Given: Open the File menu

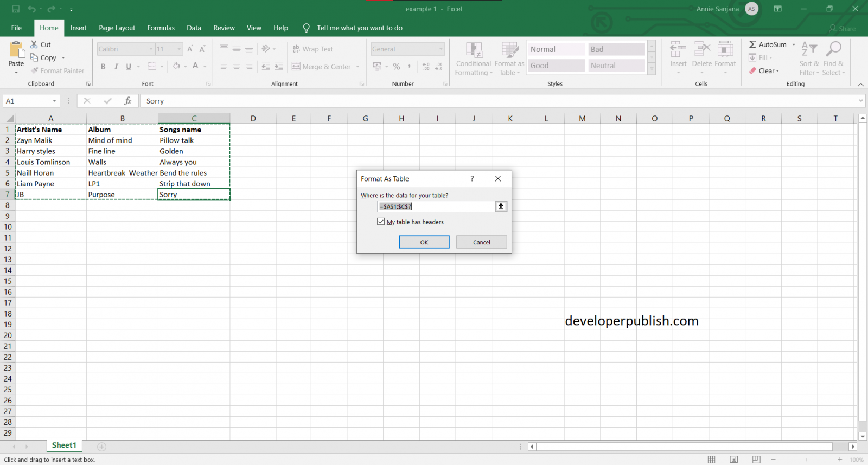Looking at the screenshot, I should pyautogui.click(x=16, y=28).
